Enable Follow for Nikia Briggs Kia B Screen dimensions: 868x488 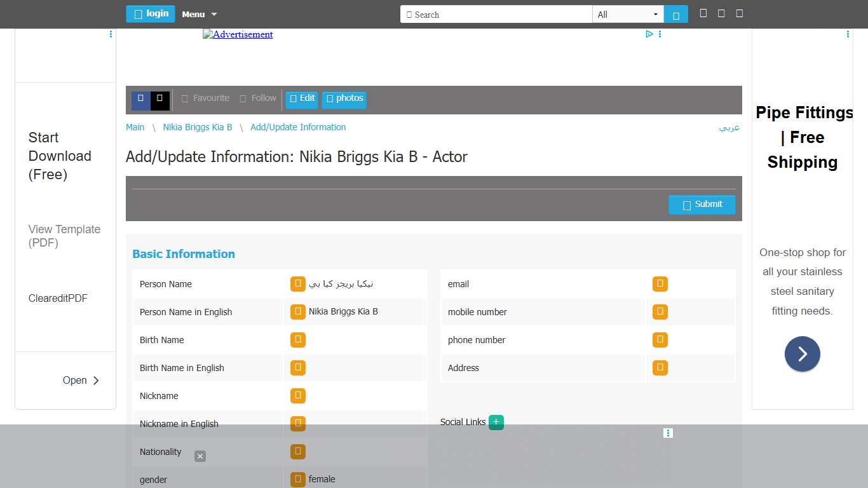click(x=258, y=98)
